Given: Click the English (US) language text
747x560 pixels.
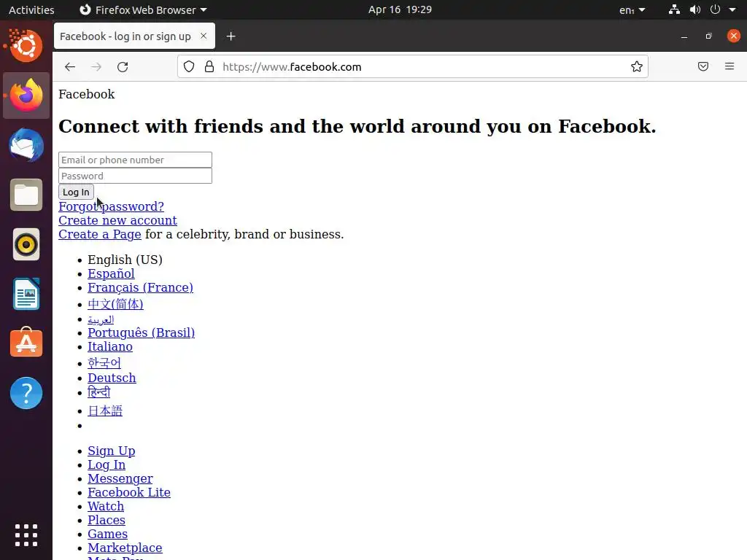Looking at the screenshot, I should (x=125, y=260).
